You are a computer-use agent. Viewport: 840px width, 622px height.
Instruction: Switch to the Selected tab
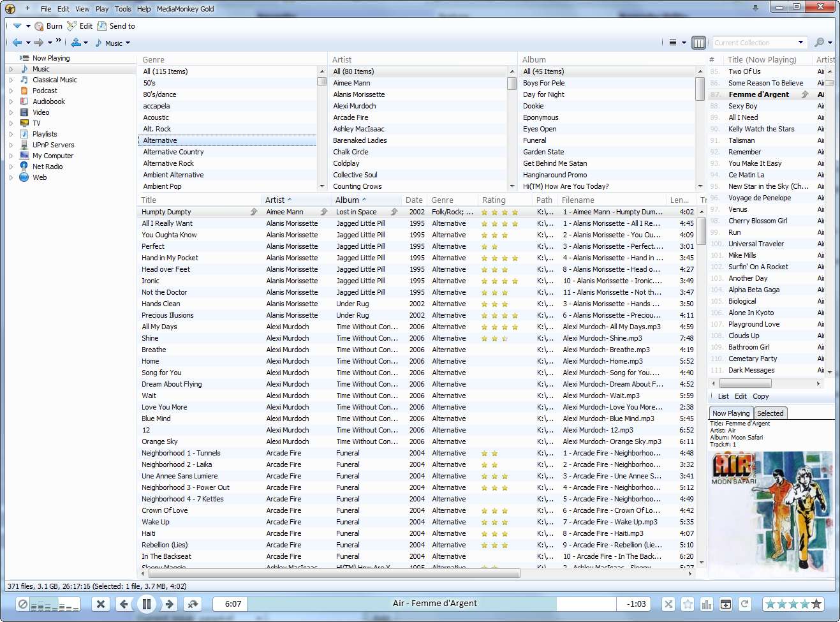(770, 413)
